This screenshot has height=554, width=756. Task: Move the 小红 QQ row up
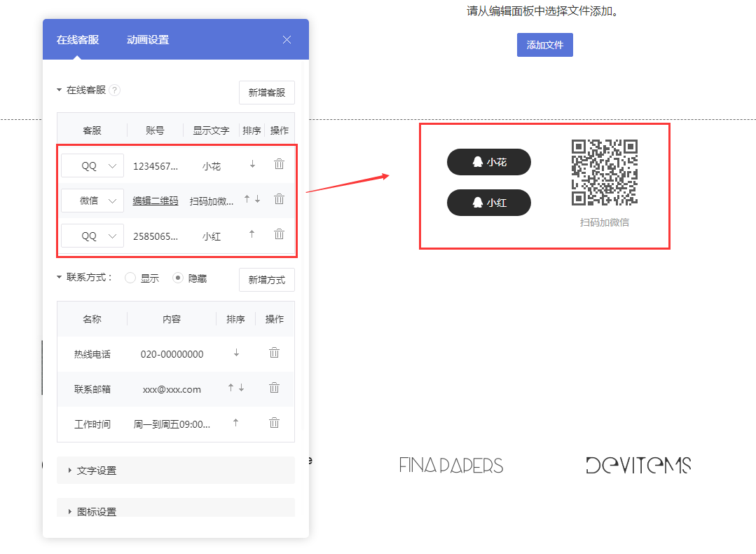pos(252,234)
